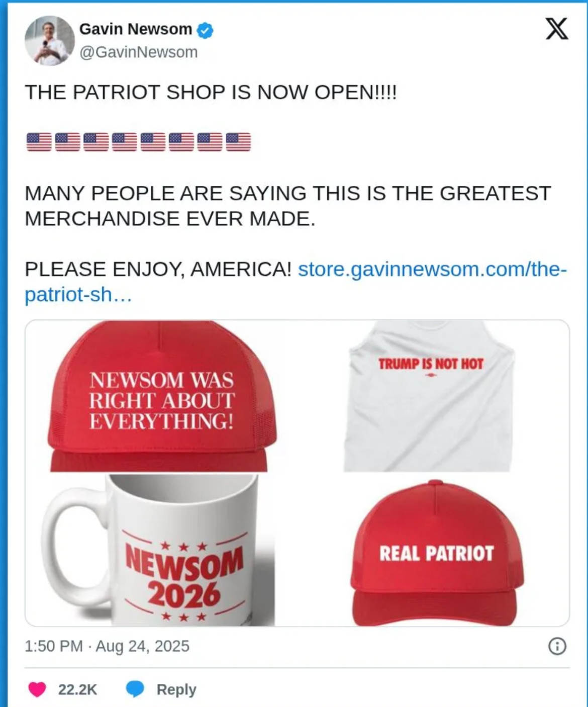Click the Reply button text

176,689
